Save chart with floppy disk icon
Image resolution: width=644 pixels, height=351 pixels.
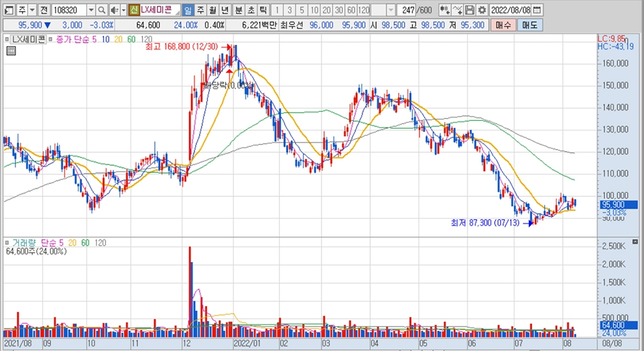470,10
